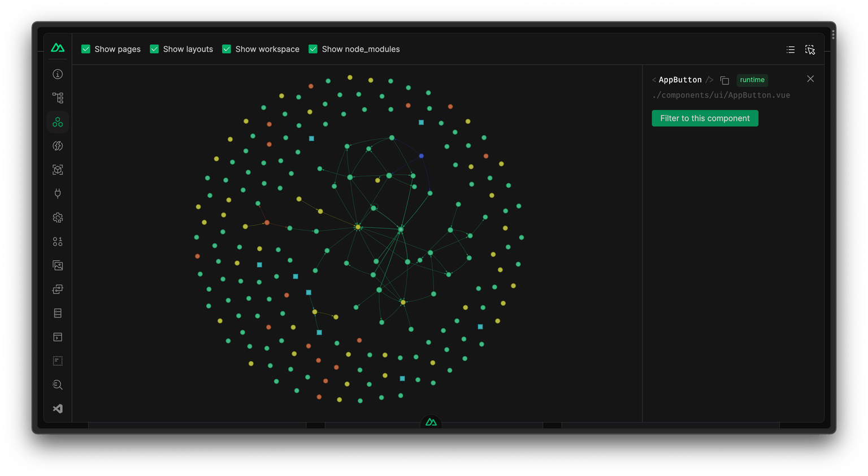Launch VS Code from the sidebar
868x476 pixels.
(57, 408)
